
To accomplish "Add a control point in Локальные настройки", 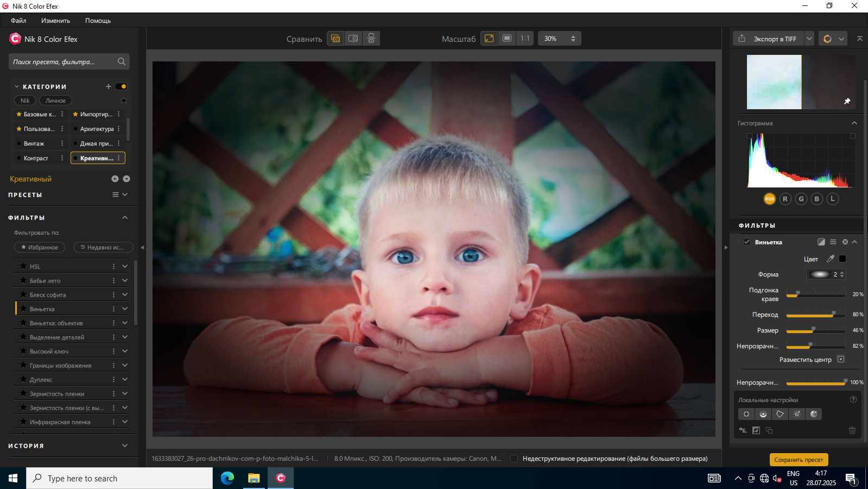I will click(746, 414).
